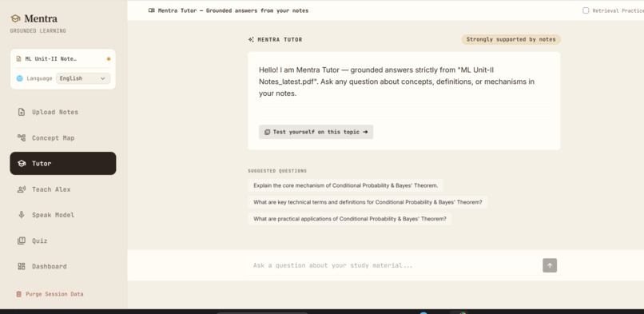Click the 'MENTRA TUTOR' label above the message
This screenshot has height=314, width=644.
pos(280,40)
